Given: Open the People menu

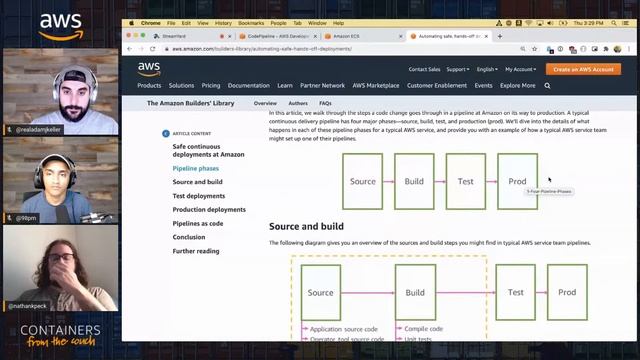Looking at the screenshot, I should click(278, 23).
